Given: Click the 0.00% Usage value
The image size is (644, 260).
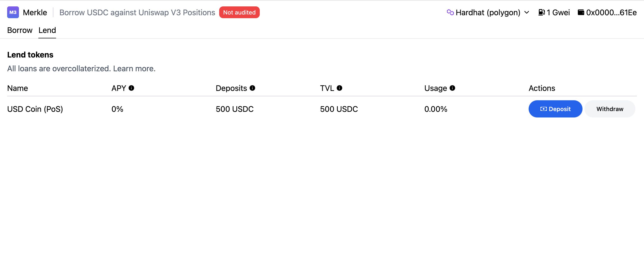Looking at the screenshot, I should click(x=435, y=109).
